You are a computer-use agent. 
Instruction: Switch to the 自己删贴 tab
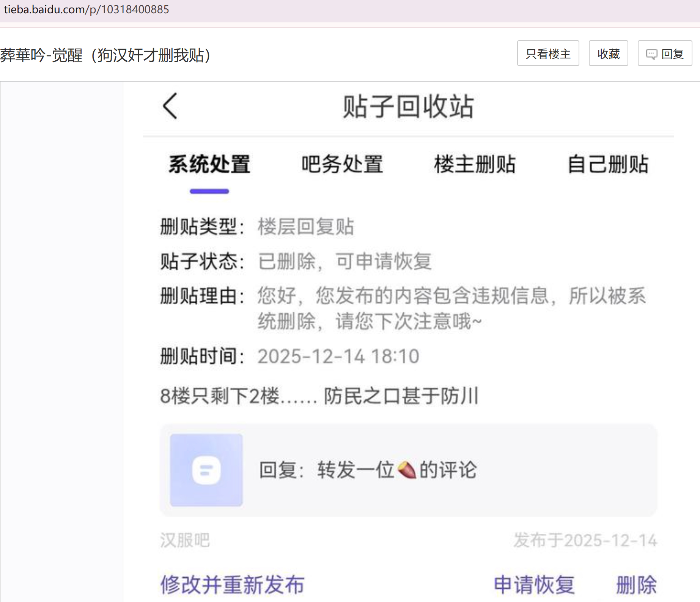point(608,165)
